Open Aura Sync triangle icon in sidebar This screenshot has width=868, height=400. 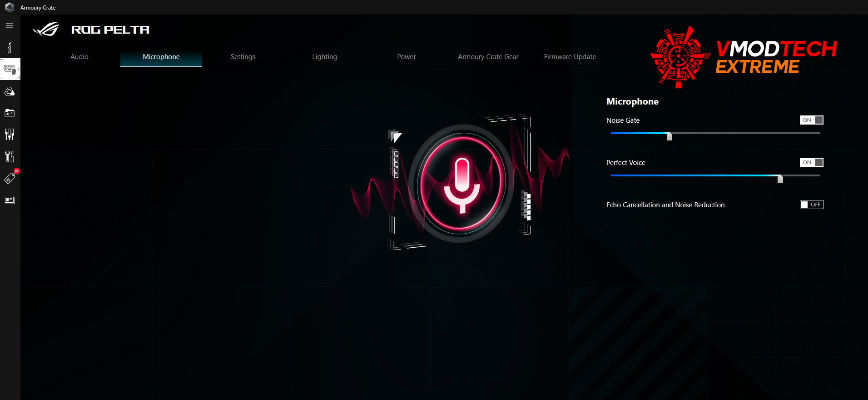click(x=10, y=91)
